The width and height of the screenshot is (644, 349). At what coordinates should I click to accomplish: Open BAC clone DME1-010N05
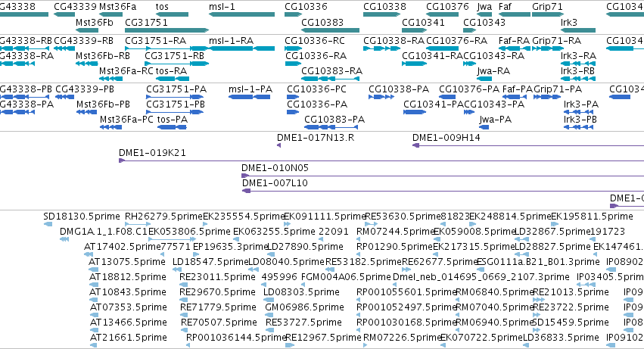point(275,168)
